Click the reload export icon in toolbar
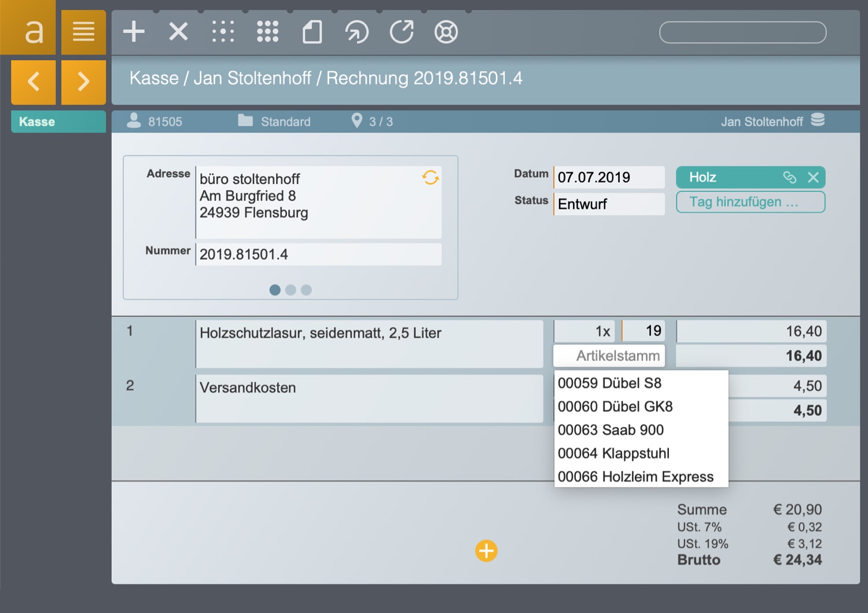Image resolution: width=868 pixels, height=613 pixels. [x=402, y=31]
